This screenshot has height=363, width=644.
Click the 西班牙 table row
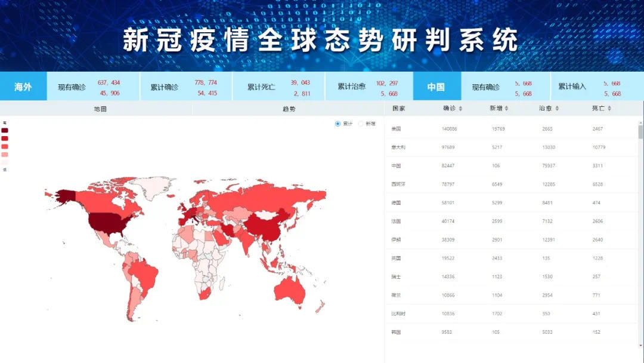coord(507,184)
